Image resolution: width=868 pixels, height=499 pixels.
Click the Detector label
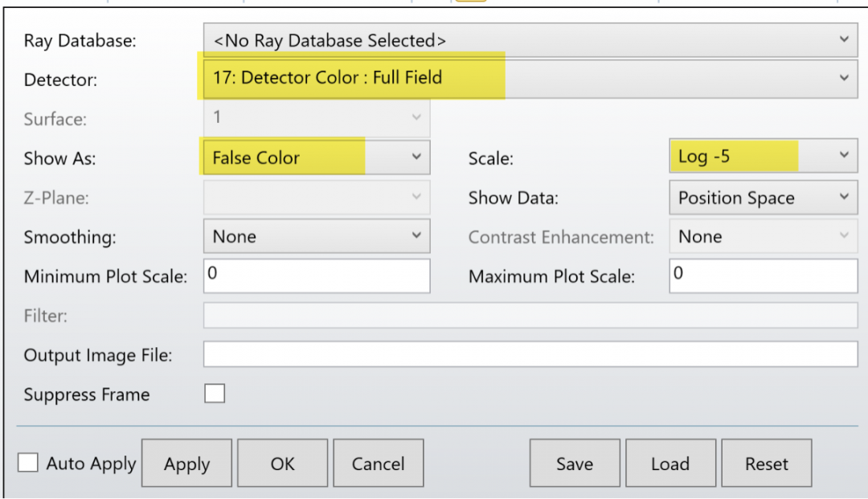[x=60, y=80]
